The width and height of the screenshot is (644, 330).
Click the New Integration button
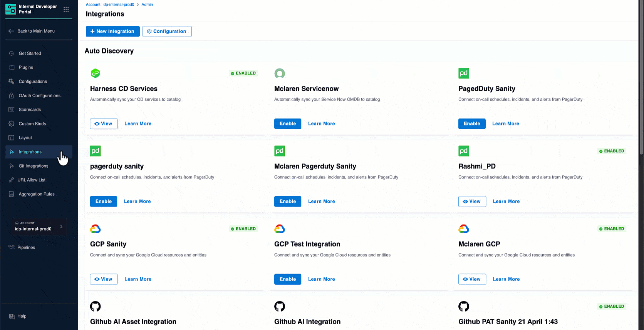pyautogui.click(x=112, y=32)
